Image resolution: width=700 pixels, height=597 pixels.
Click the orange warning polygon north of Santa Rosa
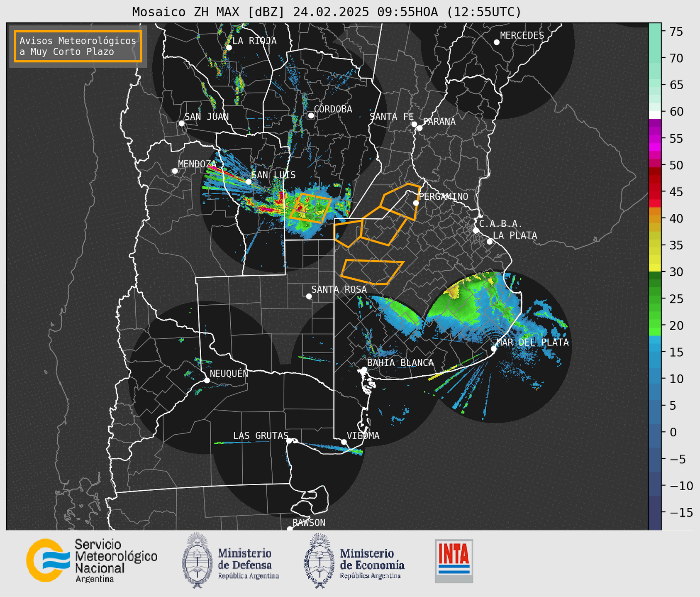pyautogui.click(x=372, y=272)
